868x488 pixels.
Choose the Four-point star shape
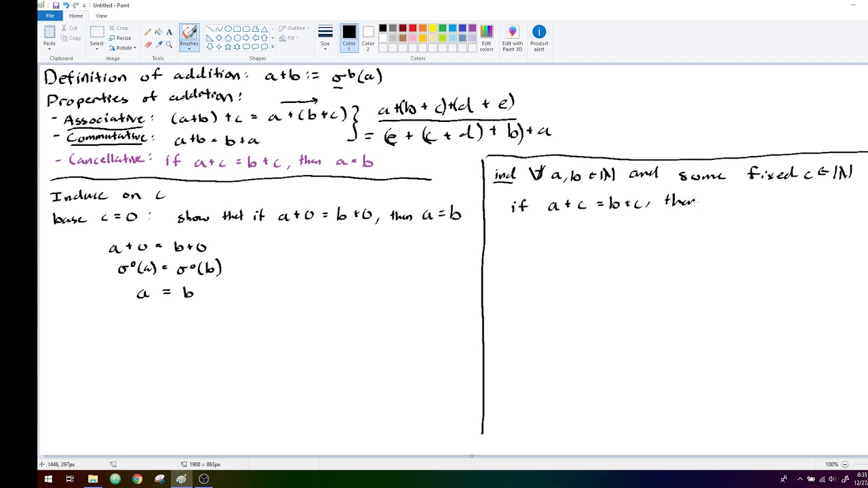tap(219, 47)
